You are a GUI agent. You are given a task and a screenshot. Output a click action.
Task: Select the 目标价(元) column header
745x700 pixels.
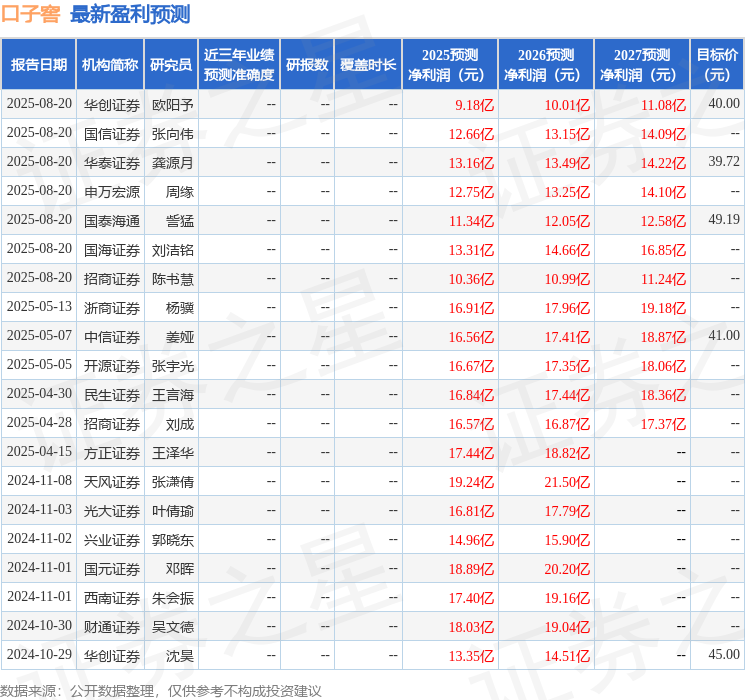tap(717, 65)
